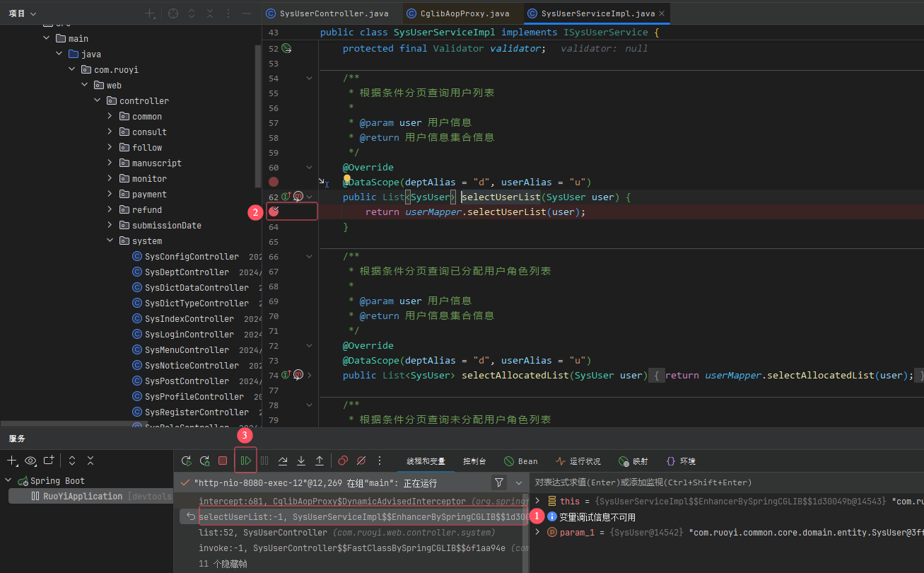The image size is (924, 573).
Task: Open the 环境 environment tab
Action: point(680,461)
